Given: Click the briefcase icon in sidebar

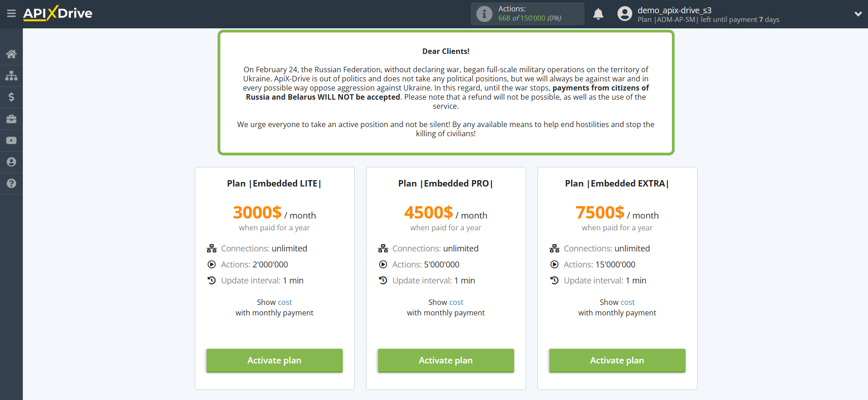Looking at the screenshot, I should pyautogui.click(x=11, y=119).
